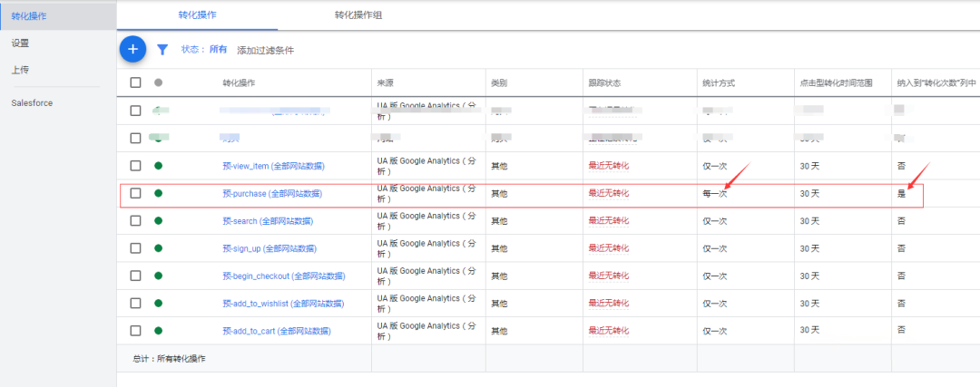Check the 预-begin_checkout row checkbox
980x387 pixels.
coord(135,276)
